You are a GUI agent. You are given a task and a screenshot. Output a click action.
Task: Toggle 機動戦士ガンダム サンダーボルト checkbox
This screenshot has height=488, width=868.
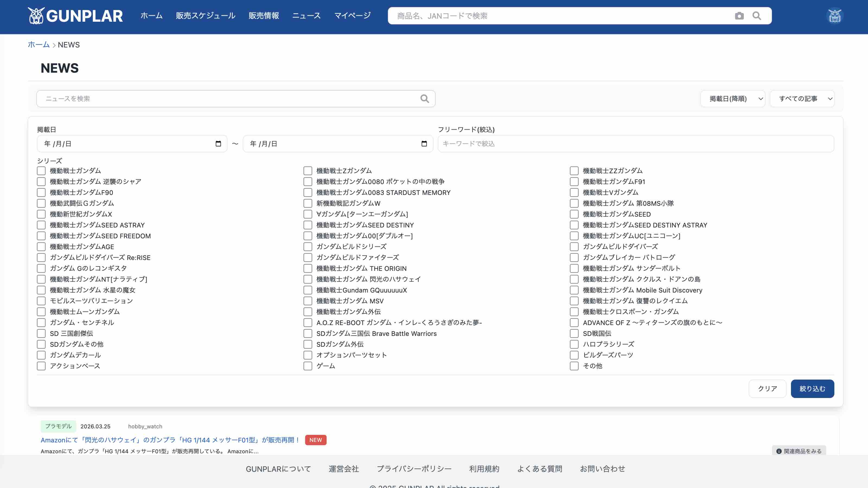[x=574, y=268]
